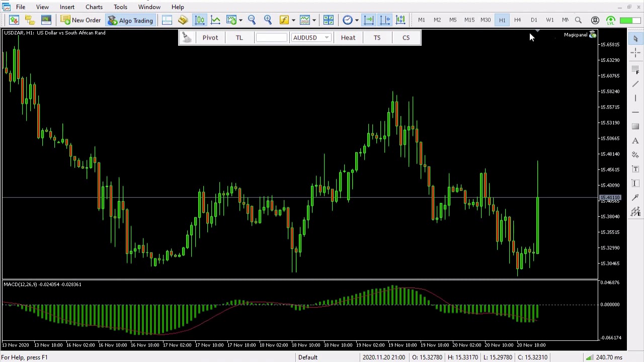Click the TL panel button
This screenshot has height=362, width=644.
239,38
